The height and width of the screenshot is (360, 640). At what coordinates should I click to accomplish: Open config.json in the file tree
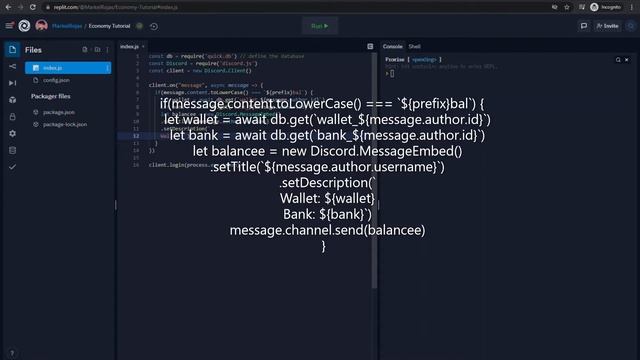[x=56, y=80]
